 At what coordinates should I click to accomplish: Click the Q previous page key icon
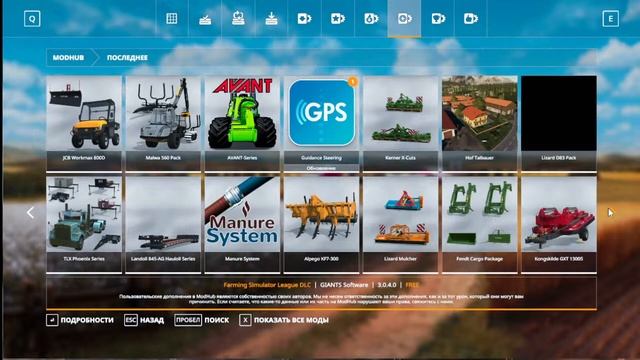click(x=32, y=19)
